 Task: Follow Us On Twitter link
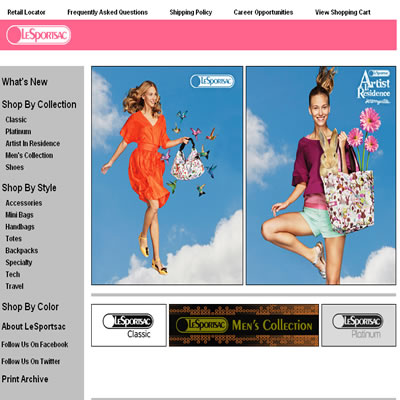coord(31,361)
